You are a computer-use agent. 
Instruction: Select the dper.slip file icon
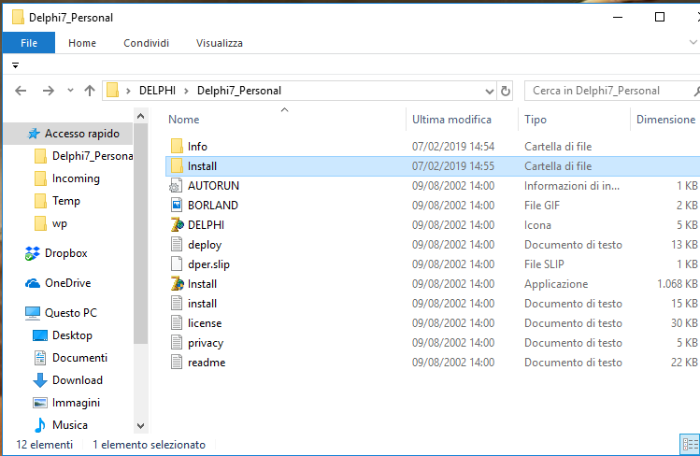coord(177,264)
